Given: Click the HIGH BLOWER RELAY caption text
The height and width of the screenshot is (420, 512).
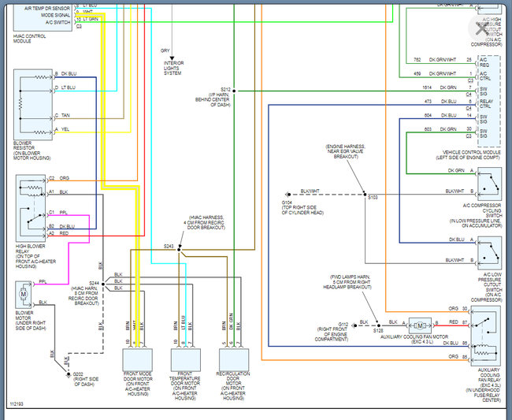Looking at the screenshot, I should point(35,256).
